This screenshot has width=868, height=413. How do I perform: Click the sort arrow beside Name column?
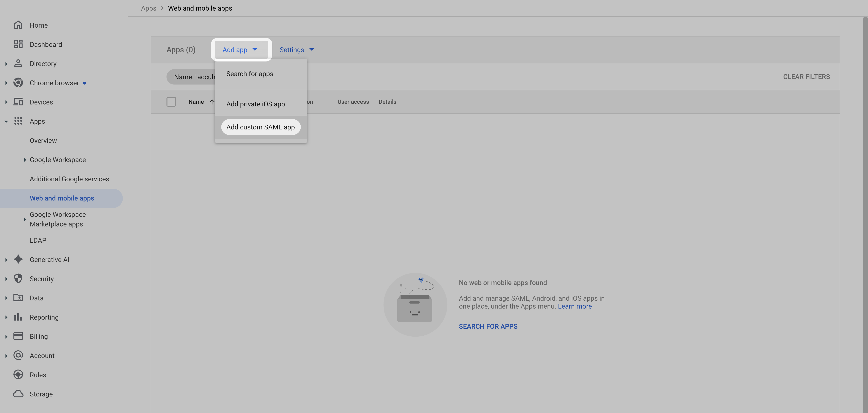212,102
